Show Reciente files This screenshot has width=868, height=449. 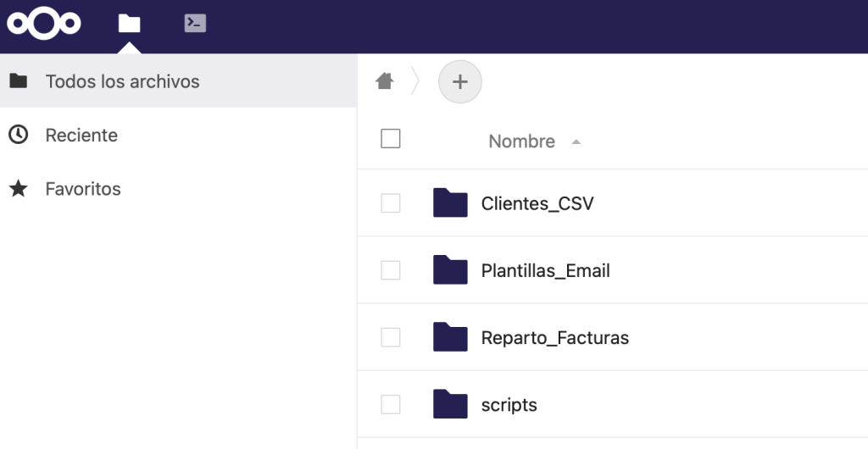click(81, 135)
